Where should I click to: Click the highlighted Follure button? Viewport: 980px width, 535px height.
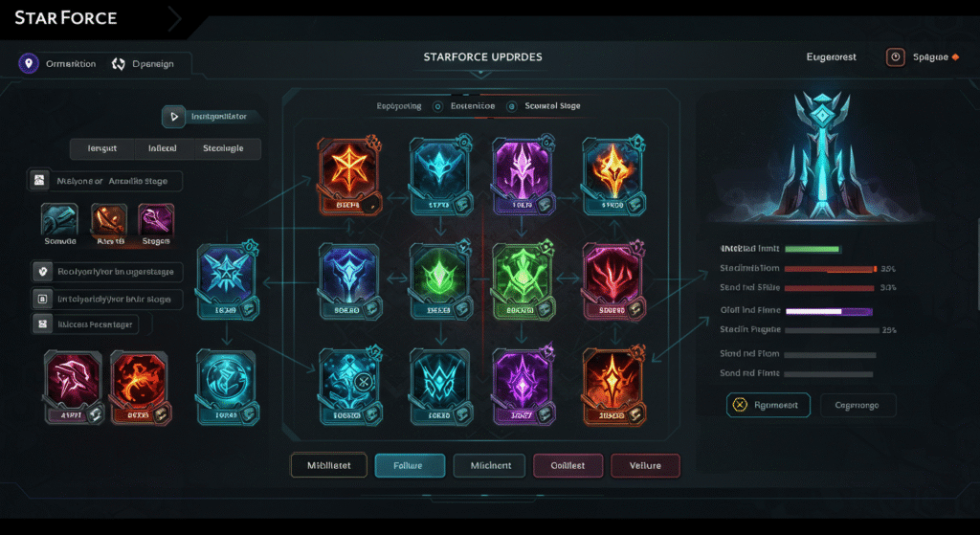[x=410, y=466]
